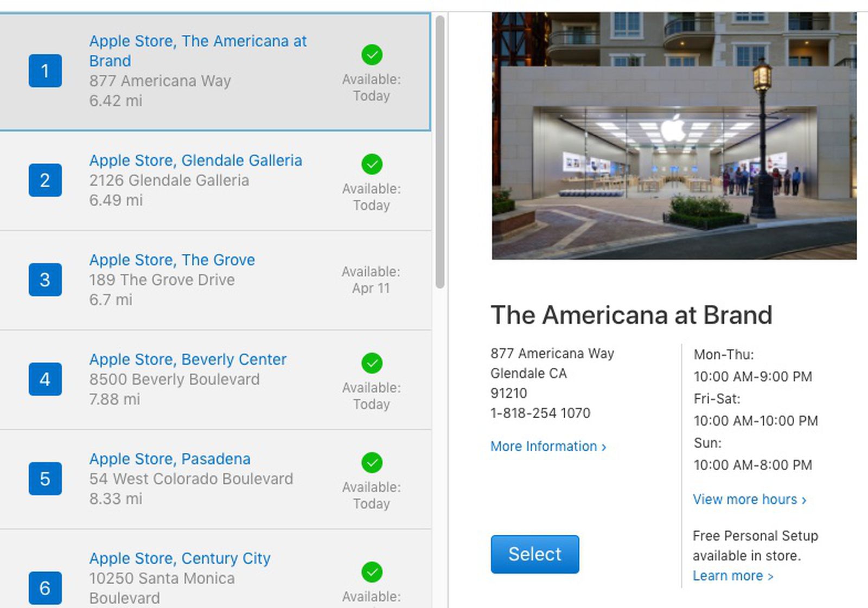Click the green checkmark next to Pasadena store
This screenshot has height=608, width=868.
(x=371, y=464)
